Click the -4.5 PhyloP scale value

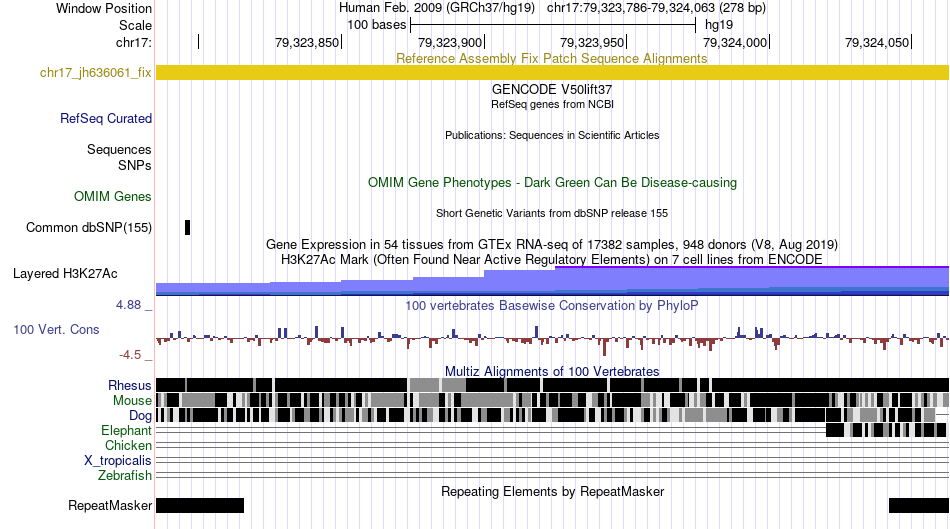(x=130, y=354)
